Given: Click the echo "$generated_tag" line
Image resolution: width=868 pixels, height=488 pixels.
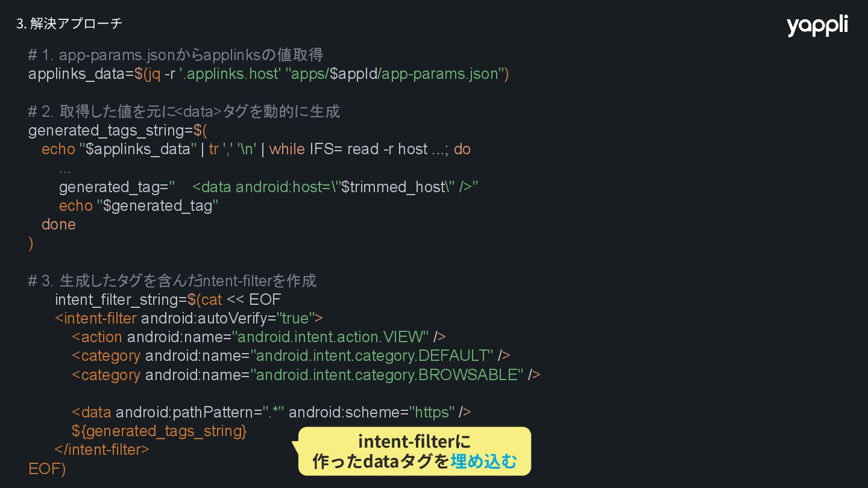Looking at the screenshot, I should click(x=139, y=206).
